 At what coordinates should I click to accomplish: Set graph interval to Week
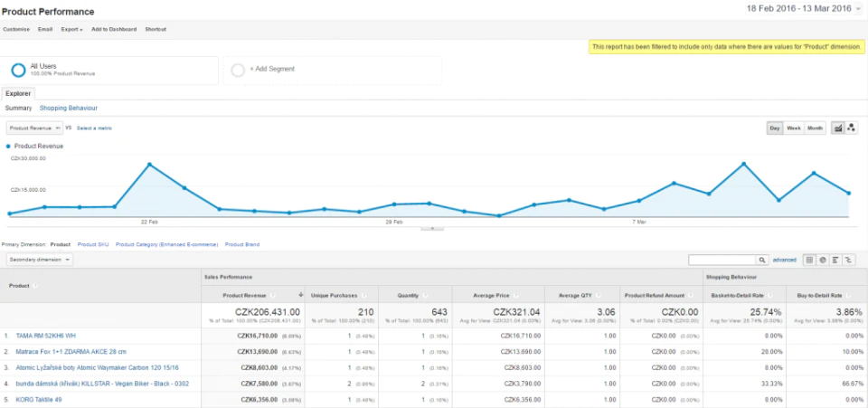tap(794, 128)
